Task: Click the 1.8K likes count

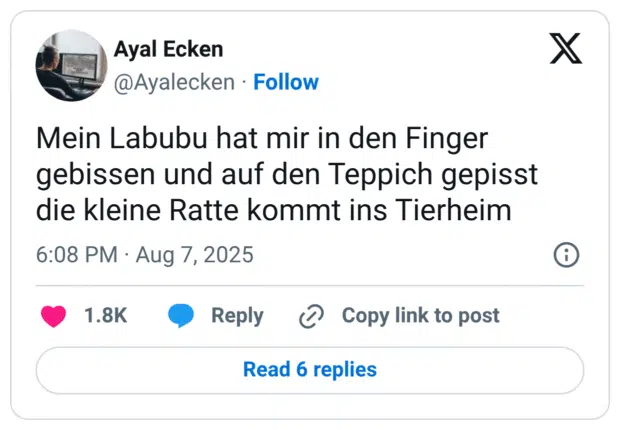Action: (x=105, y=316)
